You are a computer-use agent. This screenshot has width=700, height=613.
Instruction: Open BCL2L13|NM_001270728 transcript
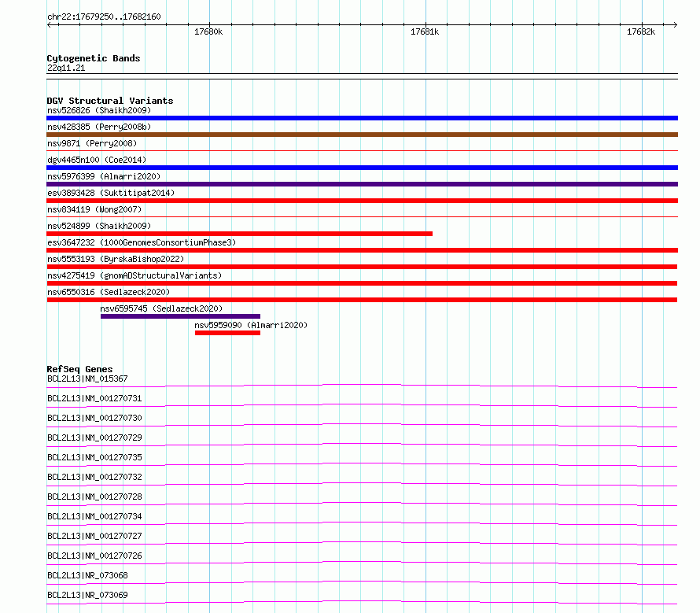click(x=94, y=497)
